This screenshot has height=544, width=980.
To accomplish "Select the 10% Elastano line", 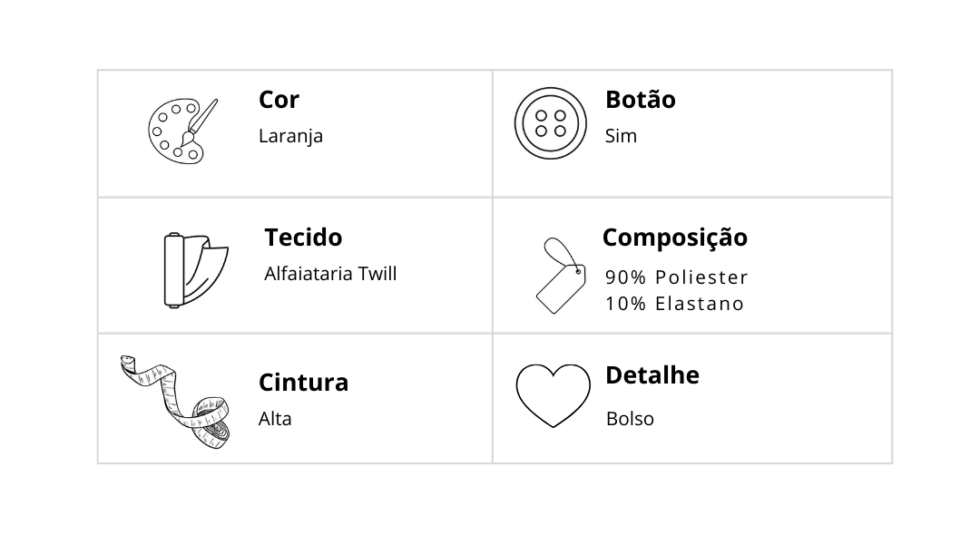I will pyautogui.click(x=674, y=304).
